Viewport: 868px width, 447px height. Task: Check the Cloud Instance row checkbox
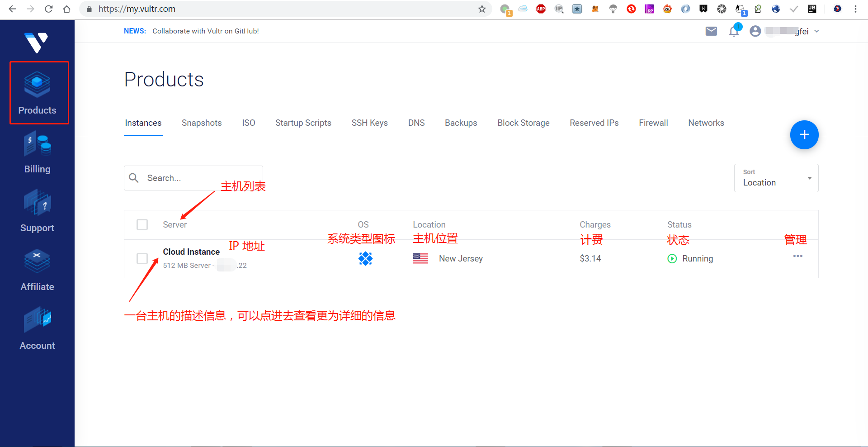142,258
